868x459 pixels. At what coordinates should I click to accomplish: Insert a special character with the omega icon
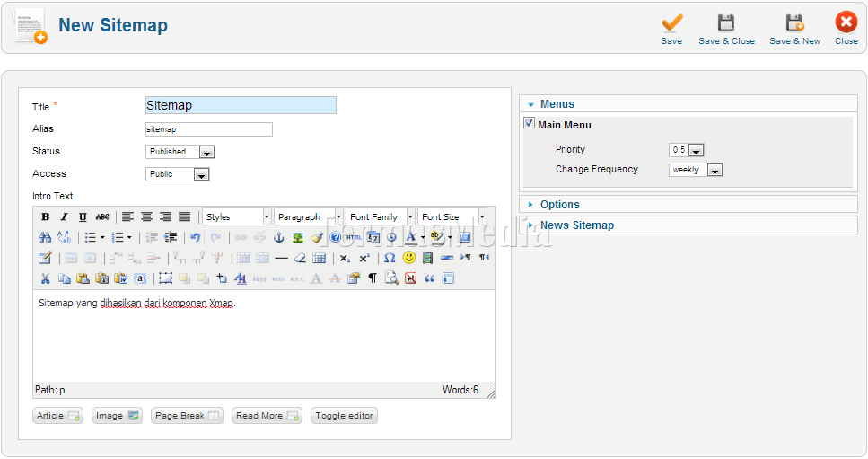[x=390, y=258]
